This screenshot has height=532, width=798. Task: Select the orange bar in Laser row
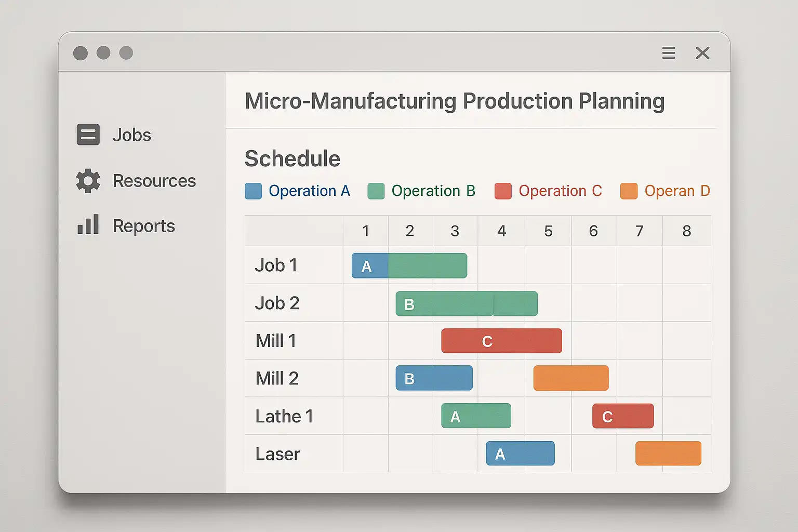(668, 454)
